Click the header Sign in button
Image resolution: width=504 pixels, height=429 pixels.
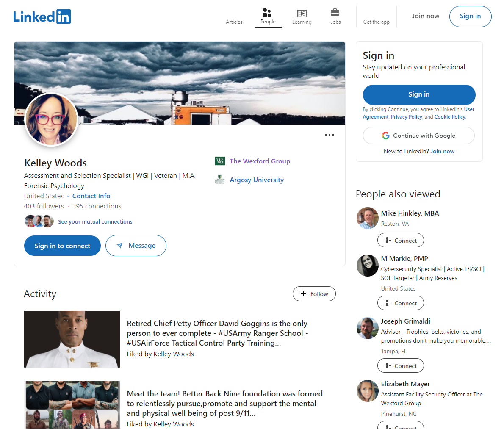pos(470,17)
